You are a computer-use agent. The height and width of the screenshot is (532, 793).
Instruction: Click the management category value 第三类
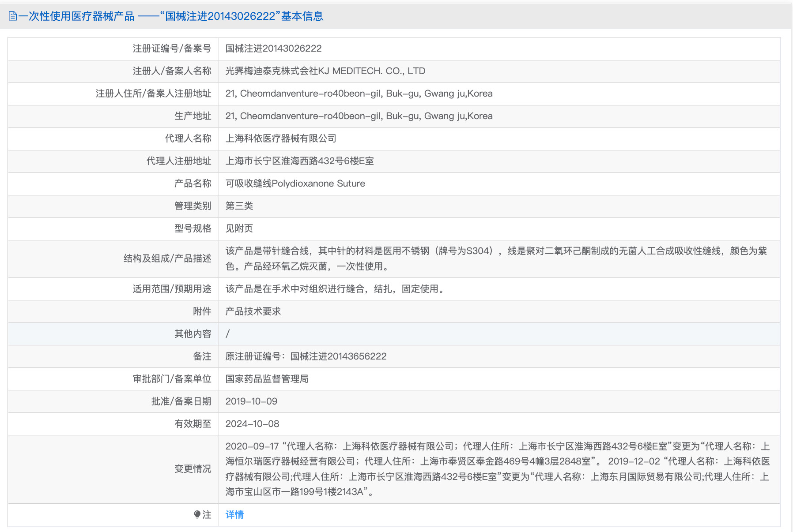point(239,206)
